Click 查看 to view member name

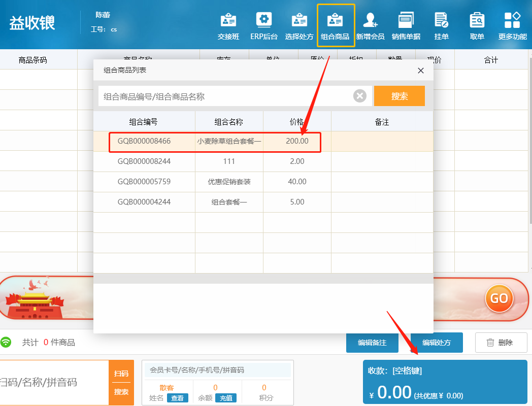(177, 398)
